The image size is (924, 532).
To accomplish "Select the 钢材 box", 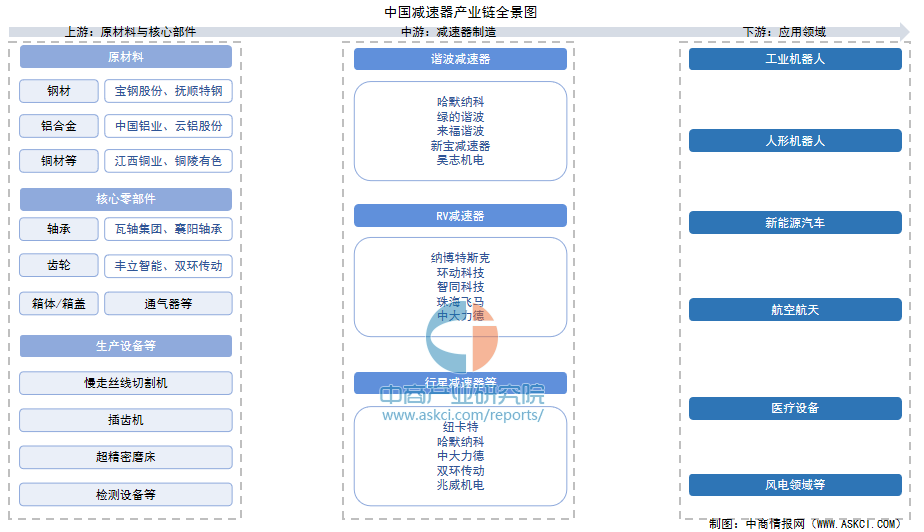I will pyautogui.click(x=59, y=91).
